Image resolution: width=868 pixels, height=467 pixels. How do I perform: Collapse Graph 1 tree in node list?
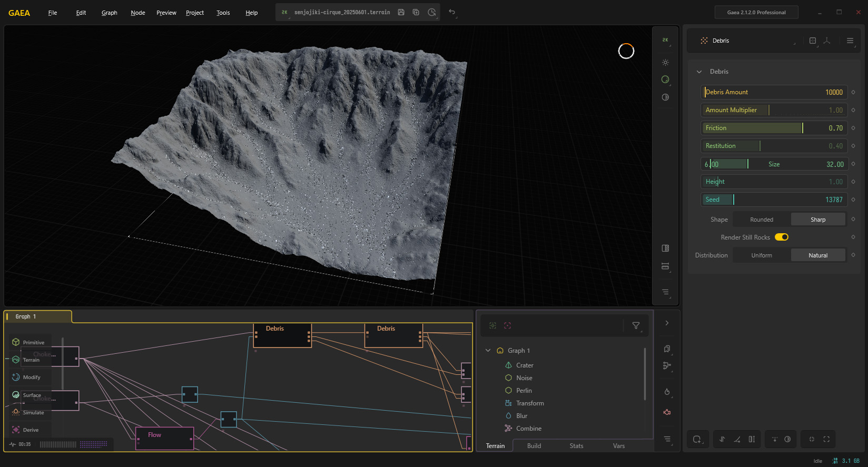(488, 350)
